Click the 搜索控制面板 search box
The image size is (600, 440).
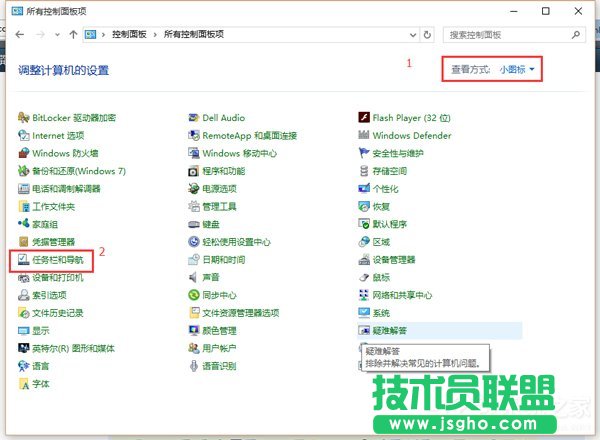pos(505,35)
